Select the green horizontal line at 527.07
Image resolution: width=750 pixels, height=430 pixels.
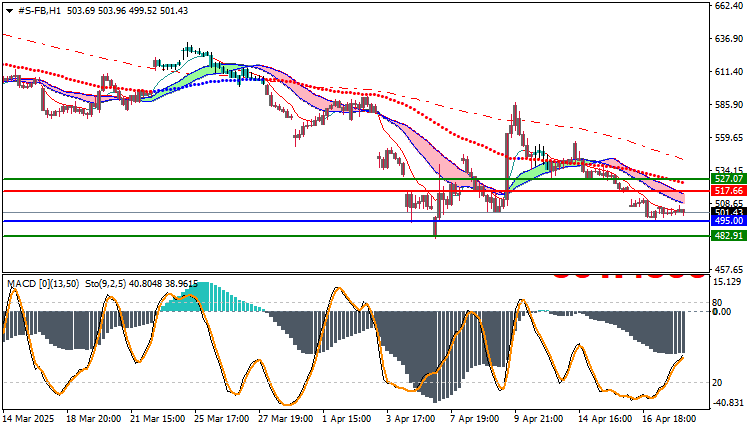355,179
